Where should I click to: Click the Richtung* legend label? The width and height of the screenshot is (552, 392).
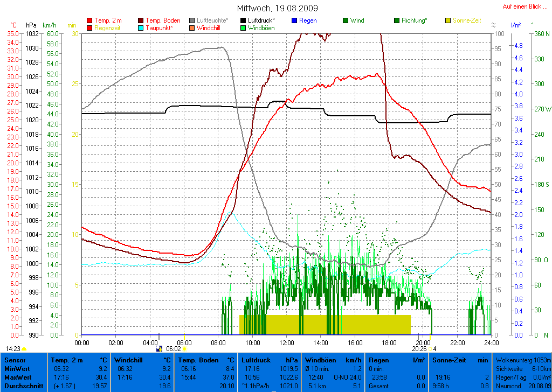coord(415,21)
